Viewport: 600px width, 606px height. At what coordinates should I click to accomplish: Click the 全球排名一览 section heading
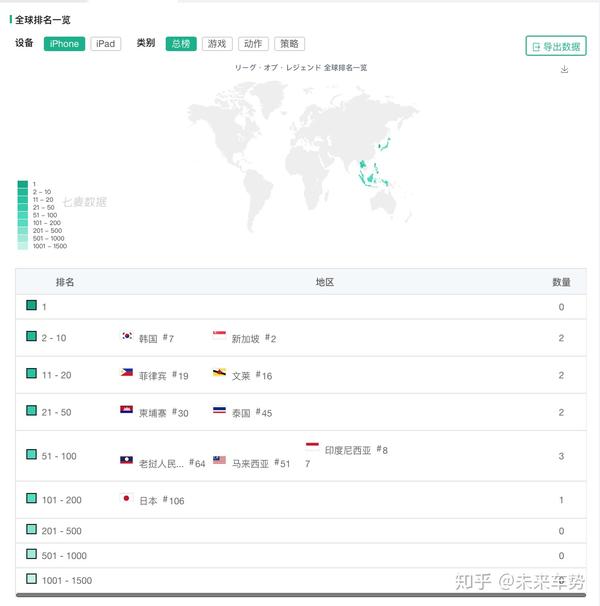coord(43,20)
